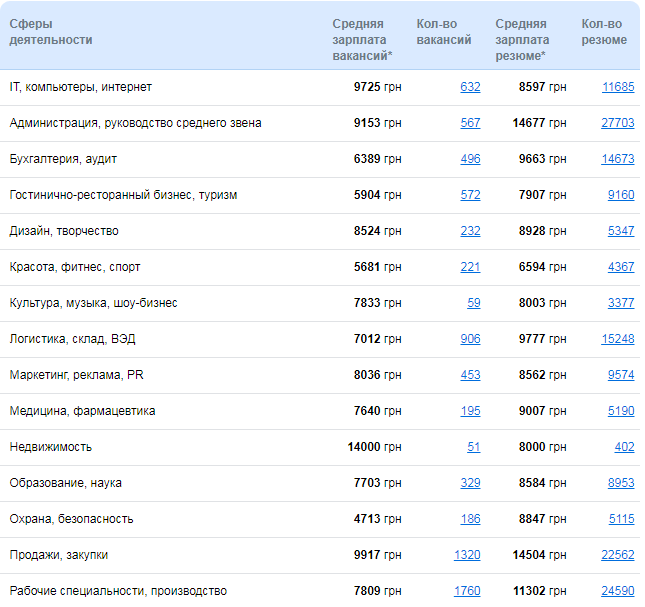Open hotel-restaurant vacancies link 572
The image size is (645, 607).
point(470,195)
